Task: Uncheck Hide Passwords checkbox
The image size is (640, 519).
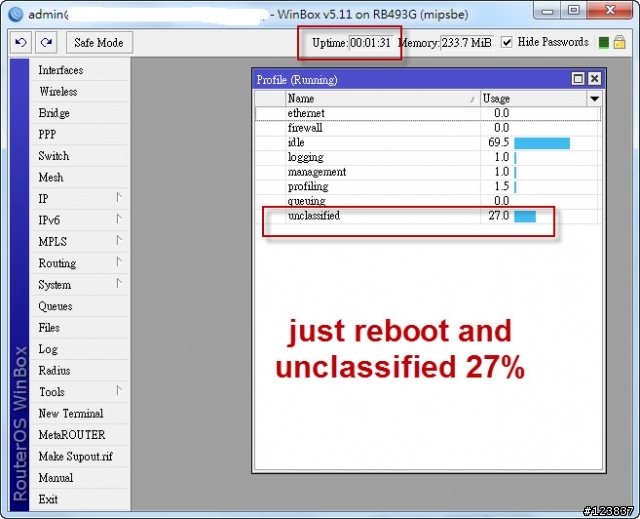Action: coord(507,42)
